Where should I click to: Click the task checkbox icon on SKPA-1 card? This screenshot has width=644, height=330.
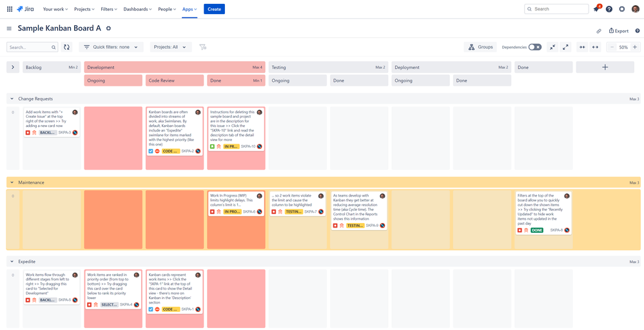(x=151, y=309)
